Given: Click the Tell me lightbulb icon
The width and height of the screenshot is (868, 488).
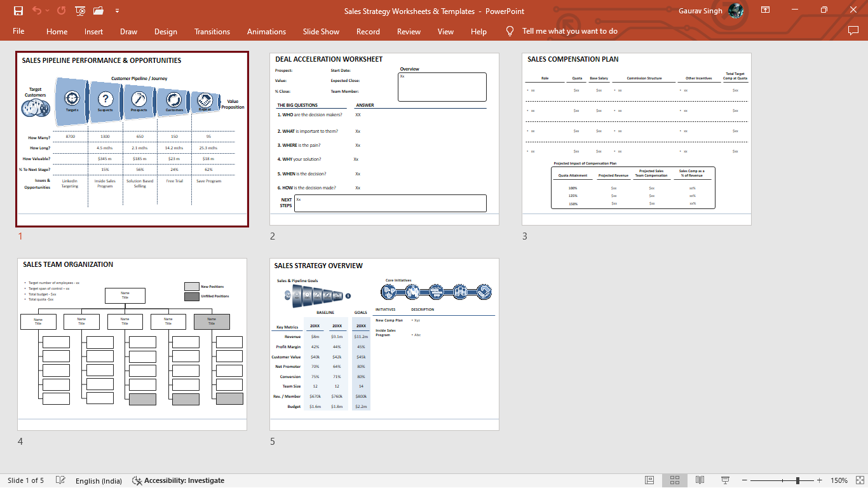Looking at the screenshot, I should point(510,31).
